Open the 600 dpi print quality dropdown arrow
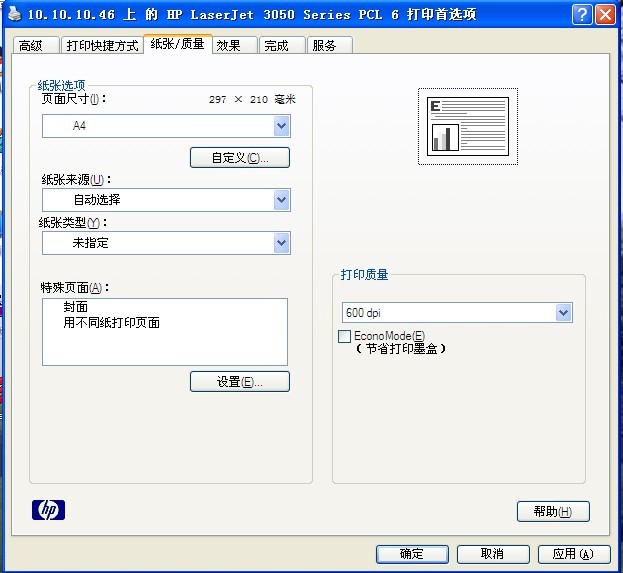The image size is (623, 573). [563, 313]
